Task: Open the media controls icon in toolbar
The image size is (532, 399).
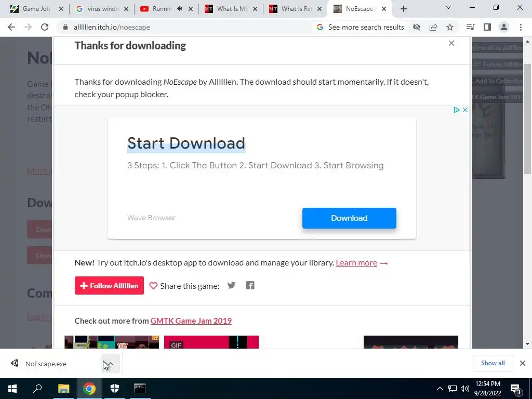Action: 471,27
